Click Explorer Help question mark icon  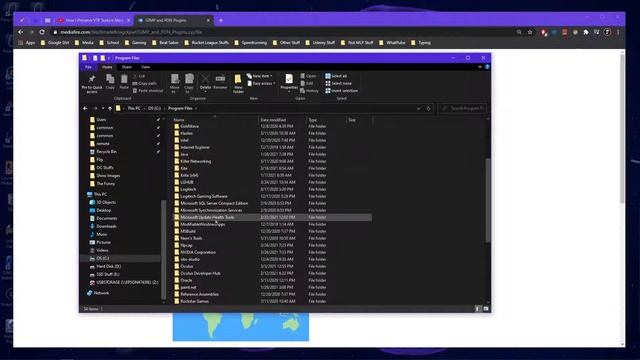(487, 67)
